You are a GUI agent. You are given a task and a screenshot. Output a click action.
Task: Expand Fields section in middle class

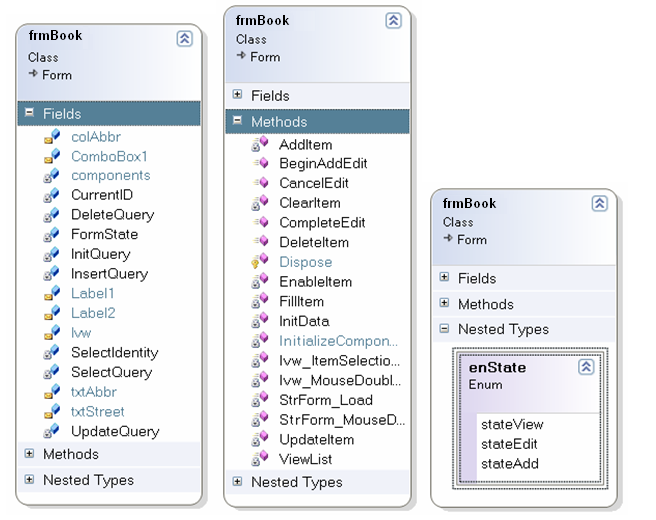tap(237, 95)
